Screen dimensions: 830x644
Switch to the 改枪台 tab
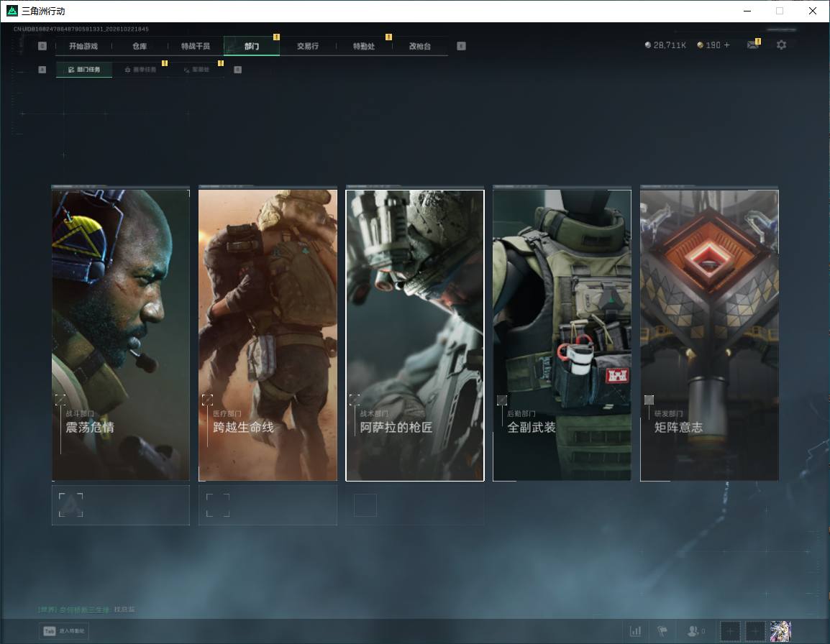pos(420,46)
